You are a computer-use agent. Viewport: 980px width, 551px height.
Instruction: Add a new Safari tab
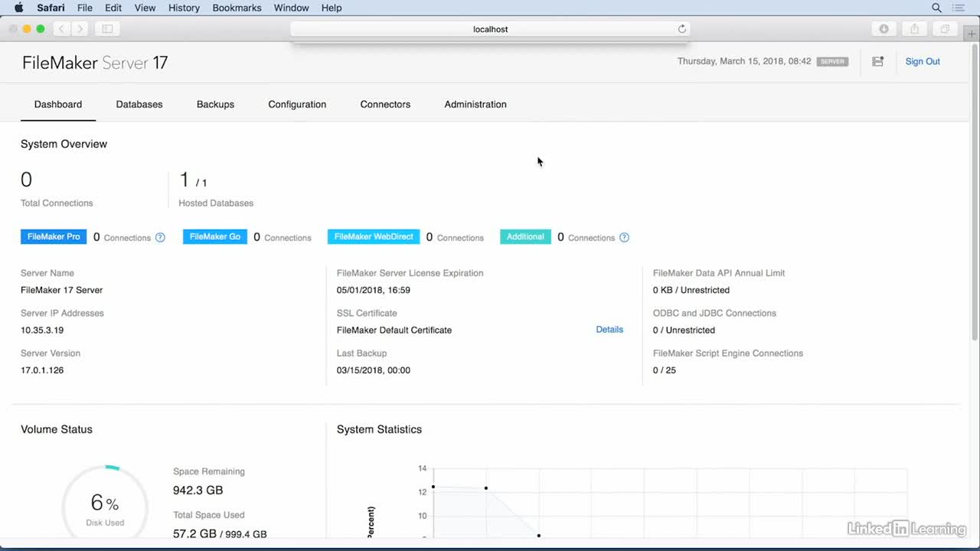point(972,34)
